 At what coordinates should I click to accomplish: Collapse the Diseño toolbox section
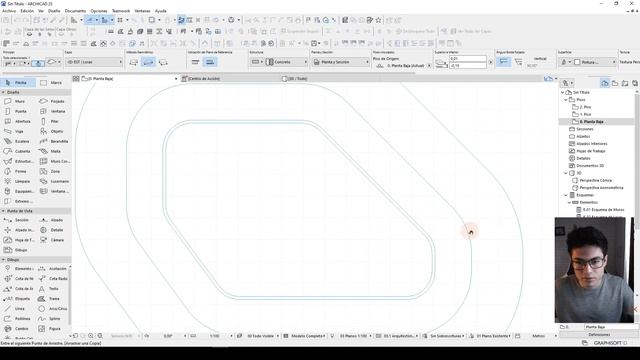coord(3,92)
